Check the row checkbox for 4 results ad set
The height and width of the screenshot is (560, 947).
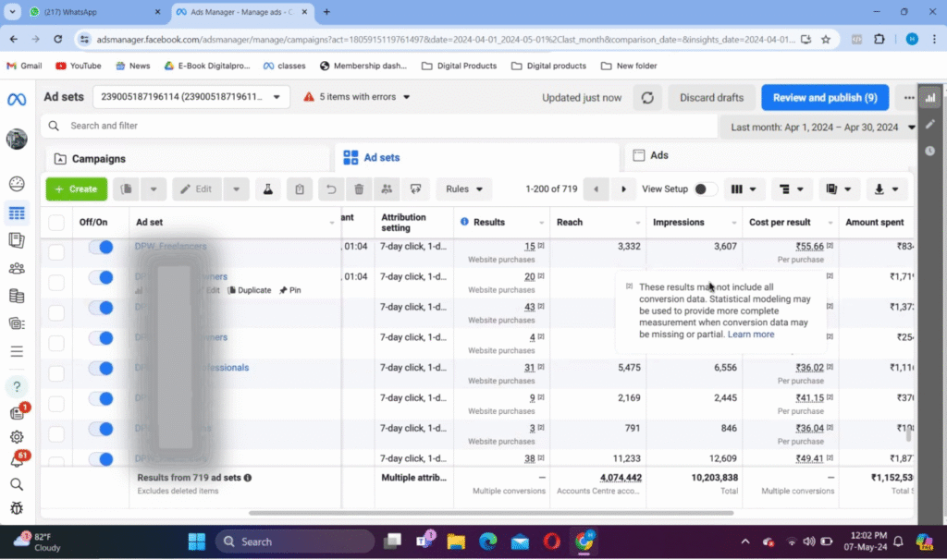tap(56, 343)
